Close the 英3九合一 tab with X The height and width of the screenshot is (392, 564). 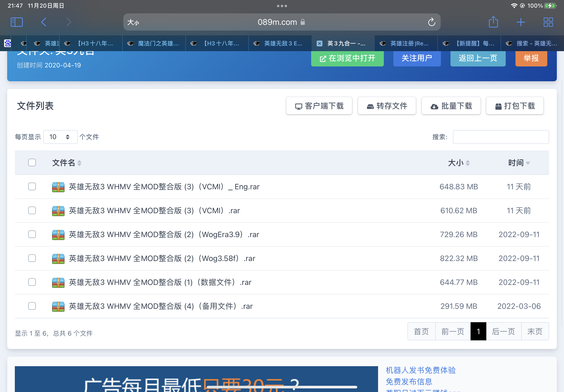(x=319, y=44)
